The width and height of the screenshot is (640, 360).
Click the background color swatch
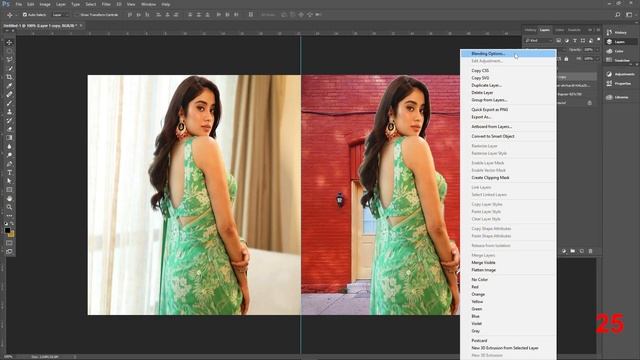[11, 234]
